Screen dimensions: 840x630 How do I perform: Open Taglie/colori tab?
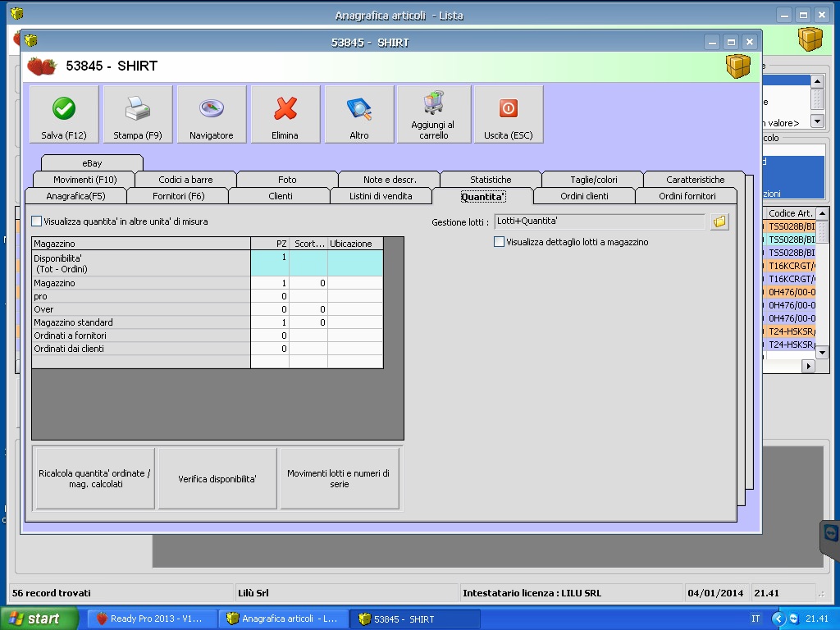[594, 180]
